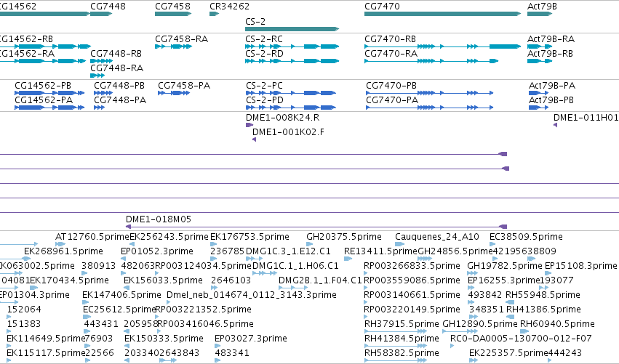Click the CG7458 gene bar

(173, 14)
